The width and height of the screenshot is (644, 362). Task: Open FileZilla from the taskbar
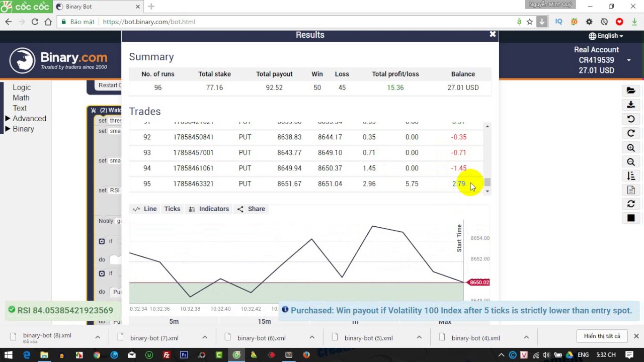coord(167,355)
